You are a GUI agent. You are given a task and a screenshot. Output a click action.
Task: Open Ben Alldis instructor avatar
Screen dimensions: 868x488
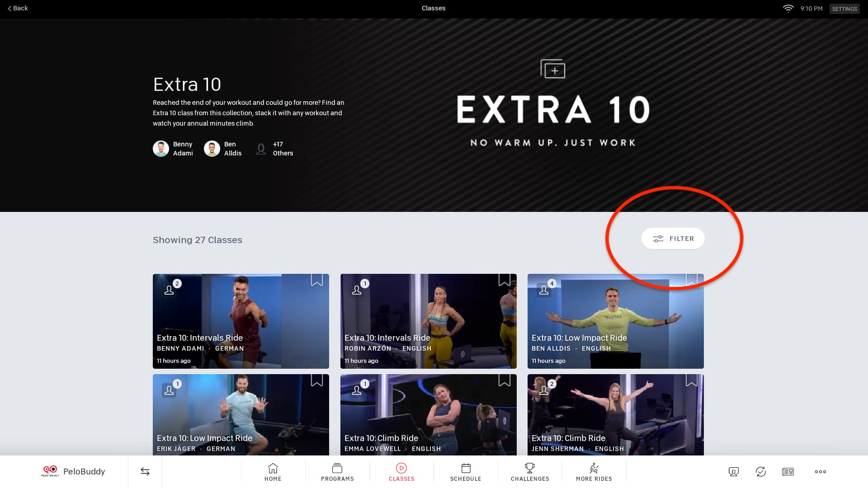tap(212, 149)
